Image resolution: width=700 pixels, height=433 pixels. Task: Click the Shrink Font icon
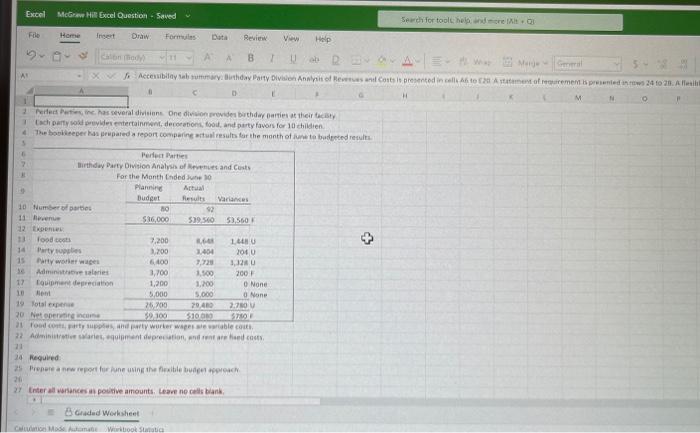click(229, 58)
